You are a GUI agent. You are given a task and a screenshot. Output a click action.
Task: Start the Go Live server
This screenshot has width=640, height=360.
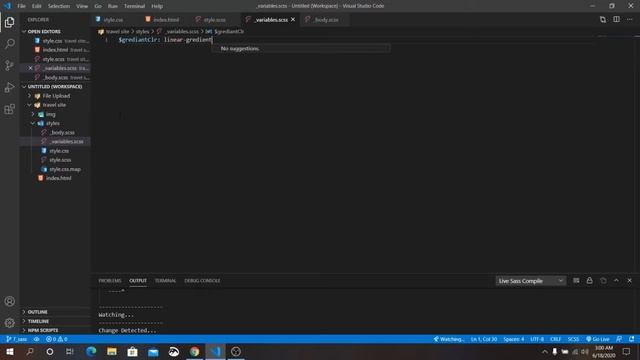598,339
